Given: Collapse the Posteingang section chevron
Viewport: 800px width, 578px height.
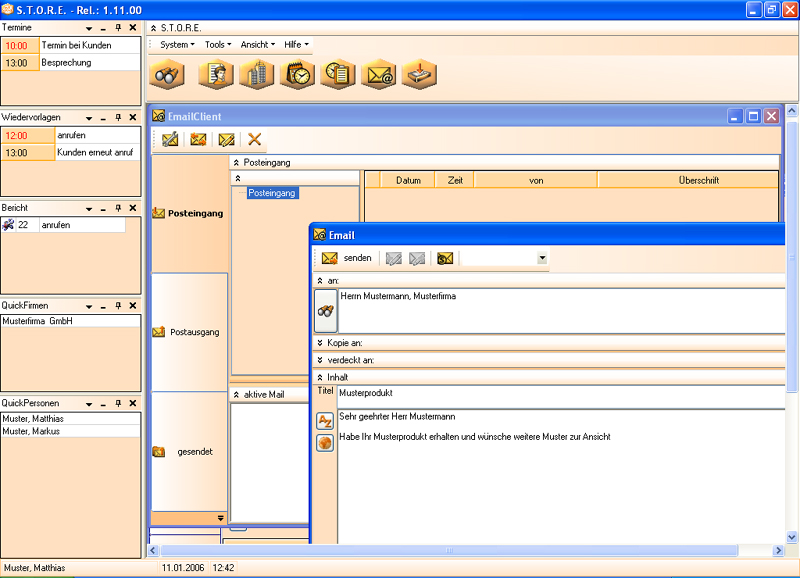Looking at the screenshot, I should pos(236,163).
